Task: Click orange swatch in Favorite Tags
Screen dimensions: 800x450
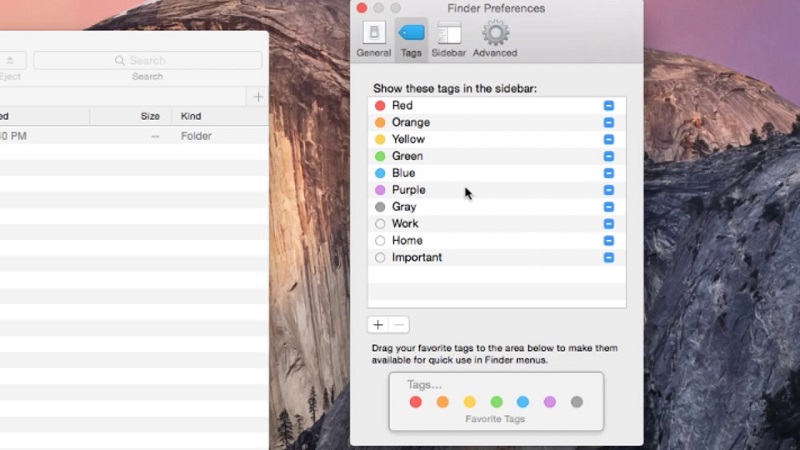Action: [x=443, y=402]
